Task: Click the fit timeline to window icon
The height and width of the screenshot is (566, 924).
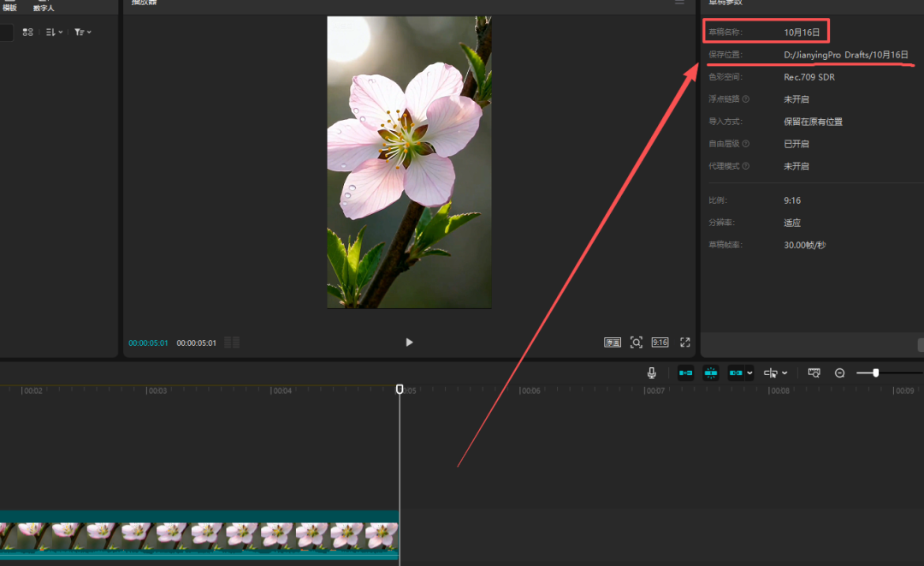Action: pyautogui.click(x=814, y=372)
